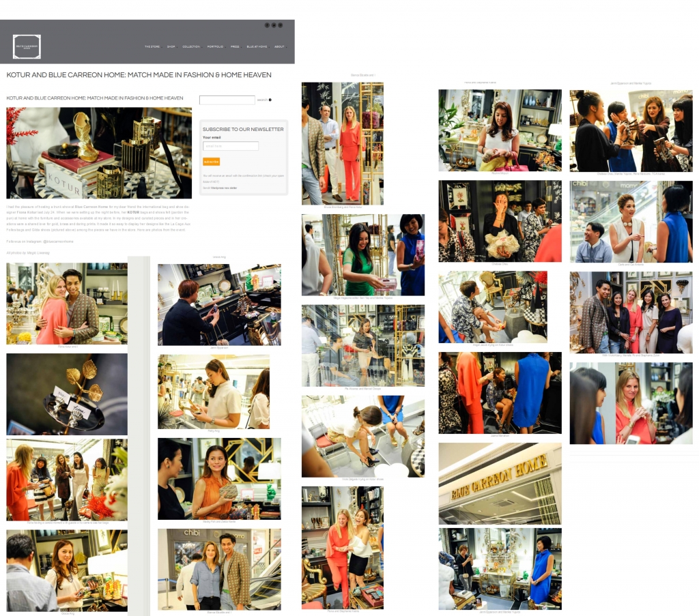The image size is (699, 616).
Task: Open photo of woman in white holding pink bag
Action: [x=500, y=130]
